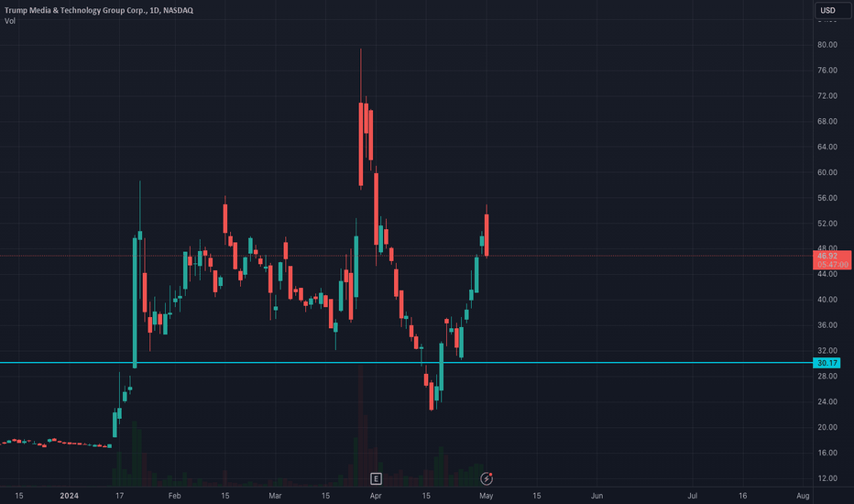The image size is (854, 504).
Task: Click the 2024 date axis label
Action: [69, 496]
